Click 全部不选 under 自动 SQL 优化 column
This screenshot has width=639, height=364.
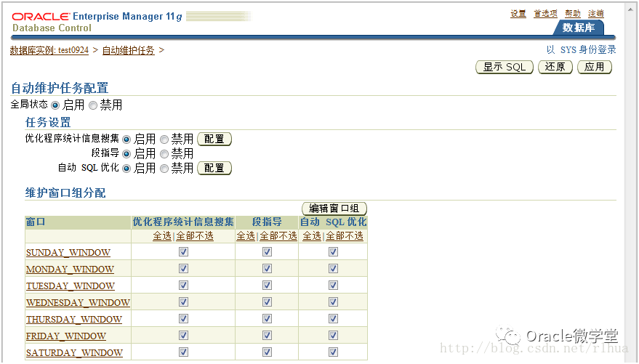click(x=345, y=236)
